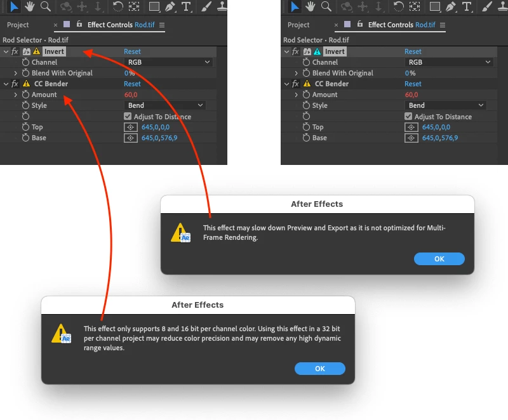Viewport: 508px width, 420px height.
Task: Select Effect Controls Rod.tif tab, right panel
Action: coord(401,25)
